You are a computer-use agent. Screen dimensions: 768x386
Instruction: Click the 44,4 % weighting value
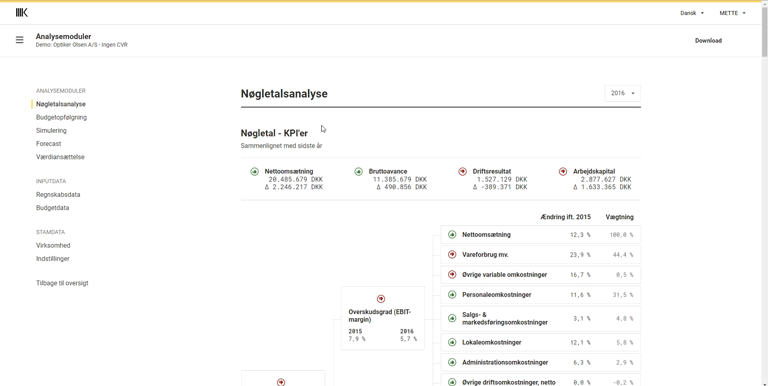623,255
